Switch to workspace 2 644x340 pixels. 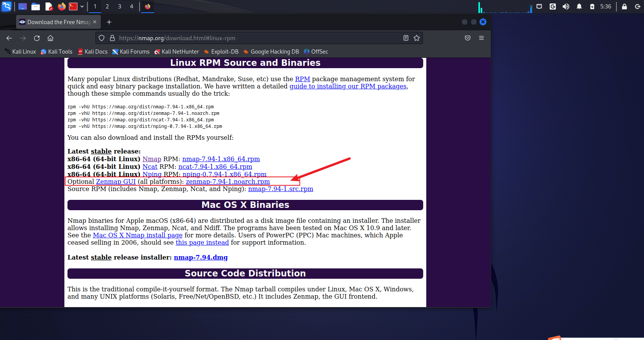(x=107, y=7)
